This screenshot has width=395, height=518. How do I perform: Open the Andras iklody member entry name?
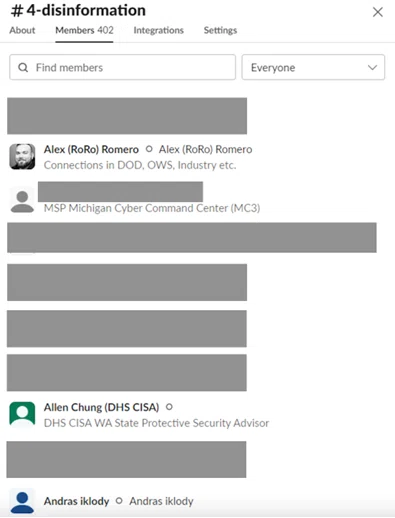point(76,501)
